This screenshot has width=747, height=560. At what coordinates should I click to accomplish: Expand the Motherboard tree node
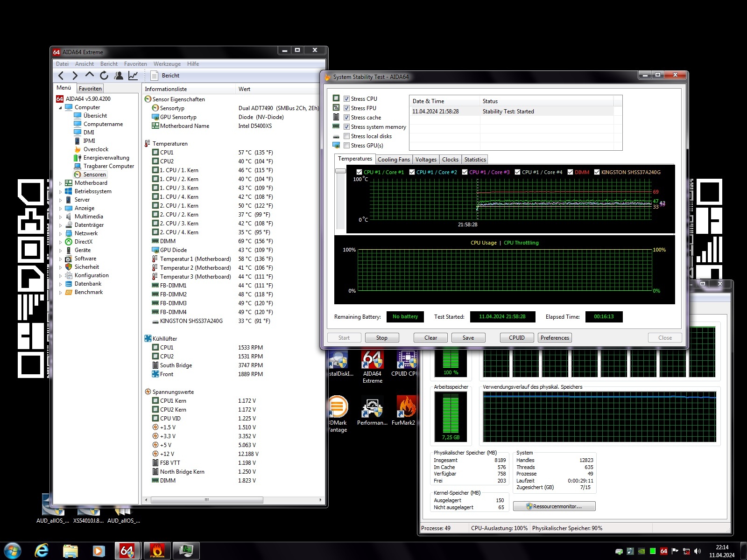tap(60, 183)
